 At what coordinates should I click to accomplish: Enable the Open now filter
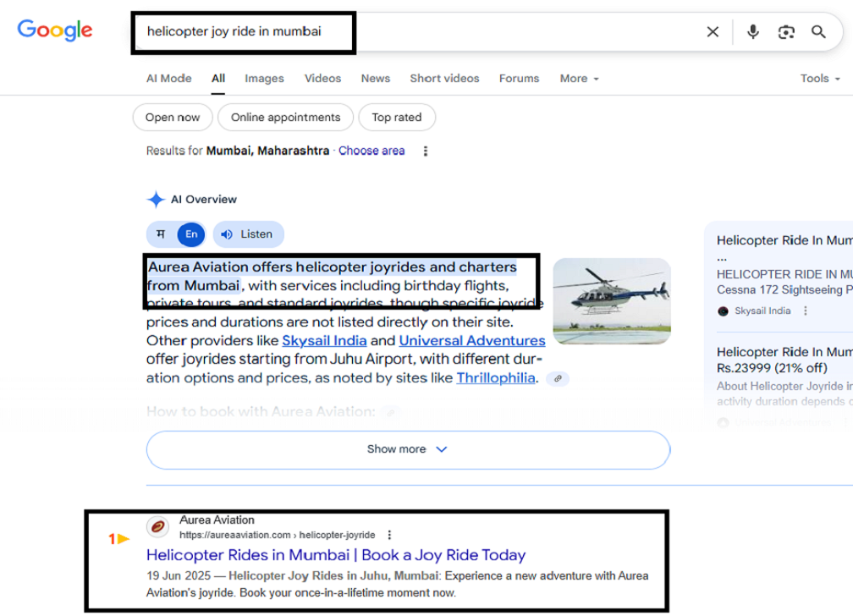[x=172, y=118]
